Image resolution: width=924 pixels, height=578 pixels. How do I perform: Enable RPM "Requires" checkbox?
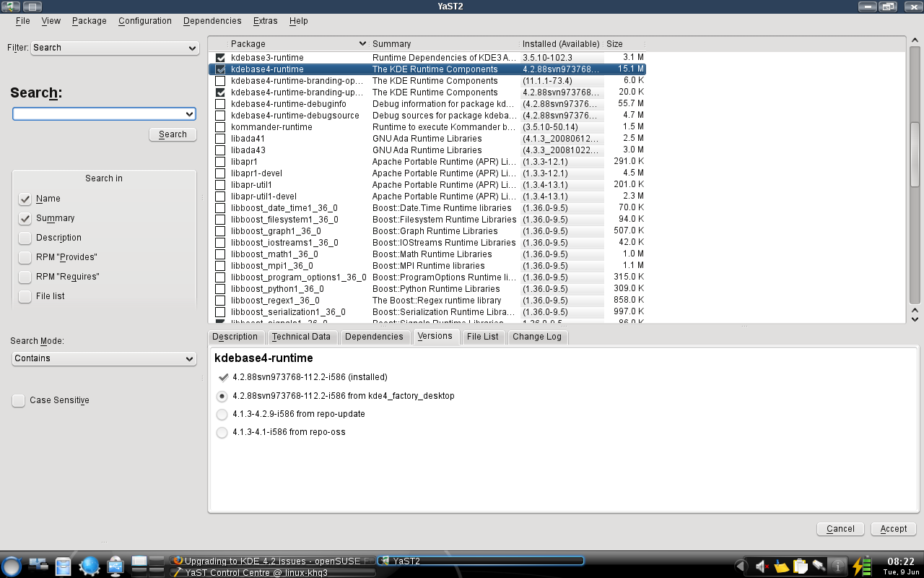[25, 277]
